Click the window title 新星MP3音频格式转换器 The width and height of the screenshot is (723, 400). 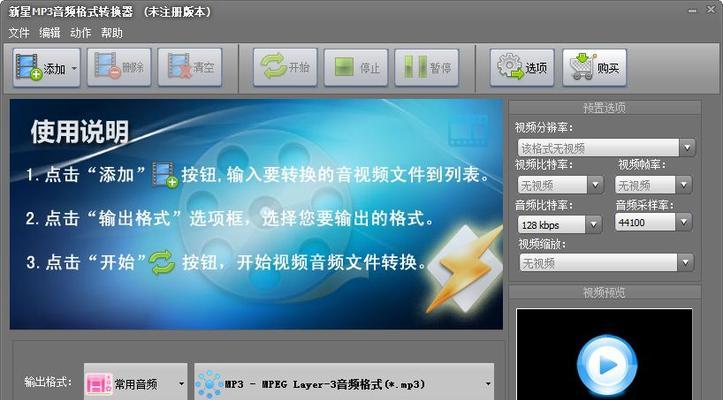coord(70,12)
